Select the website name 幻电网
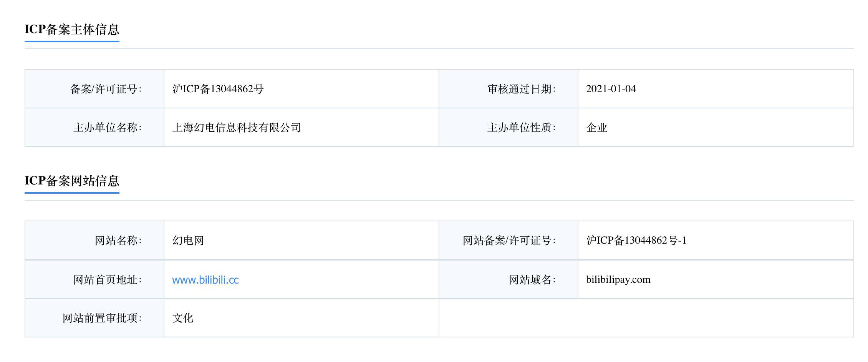This screenshot has width=868, height=362. coord(188,241)
